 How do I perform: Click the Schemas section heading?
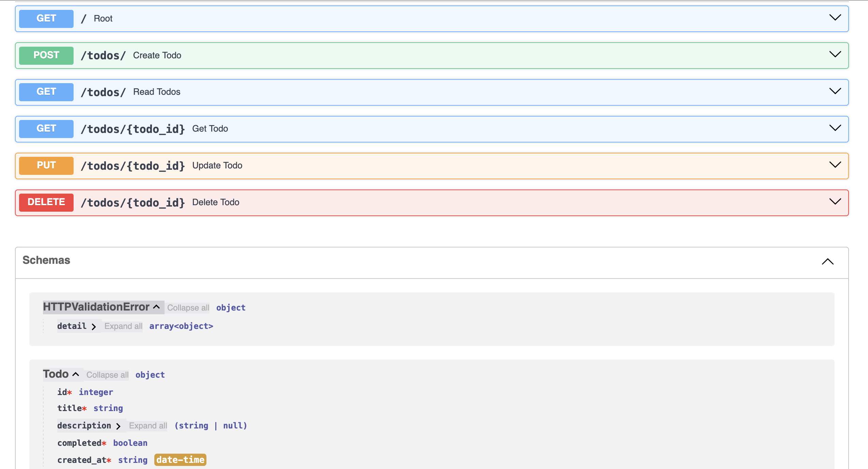click(x=46, y=260)
